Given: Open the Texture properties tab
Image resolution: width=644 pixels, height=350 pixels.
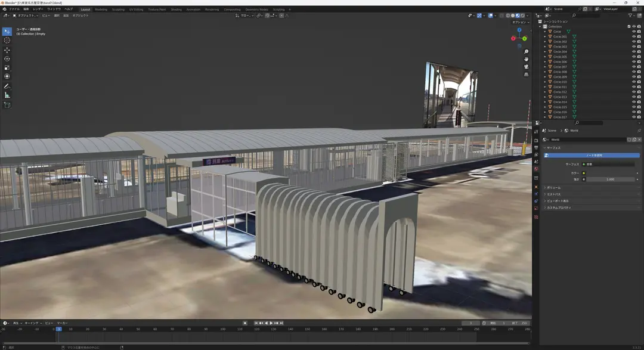Looking at the screenshot, I should click(536, 217).
